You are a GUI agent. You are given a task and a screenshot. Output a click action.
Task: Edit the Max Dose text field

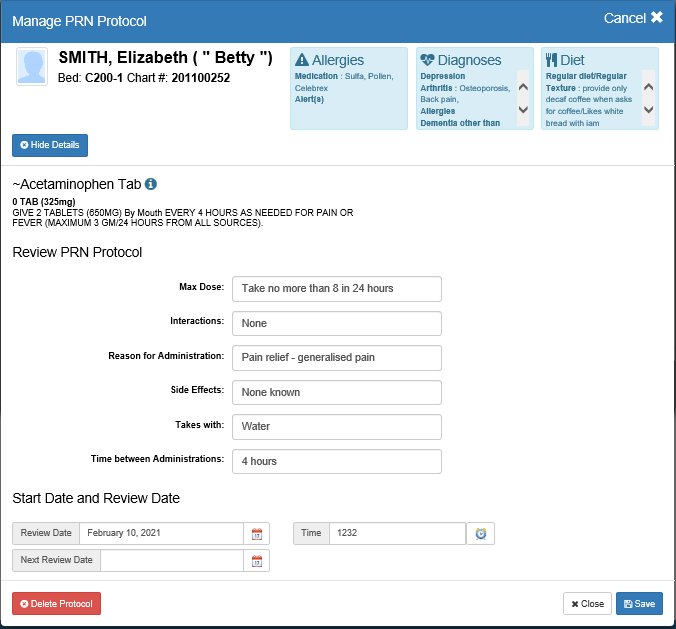coord(336,289)
